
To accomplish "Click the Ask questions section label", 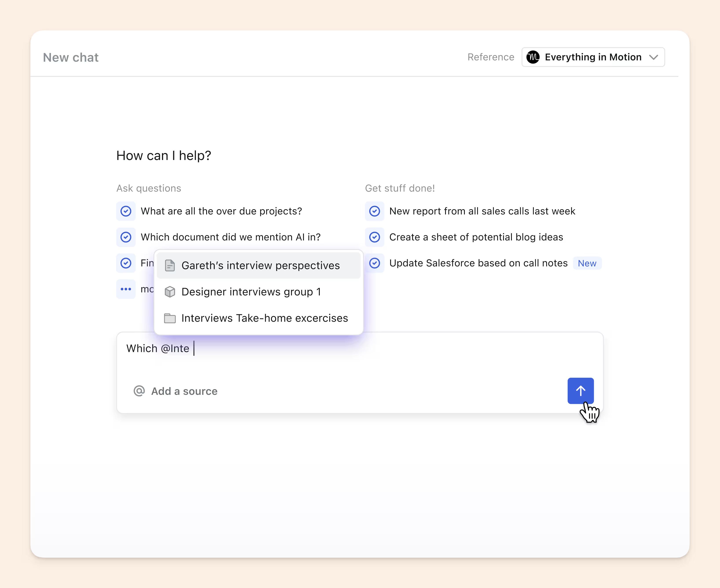I will pyautogui.click(x=149, y=188).
